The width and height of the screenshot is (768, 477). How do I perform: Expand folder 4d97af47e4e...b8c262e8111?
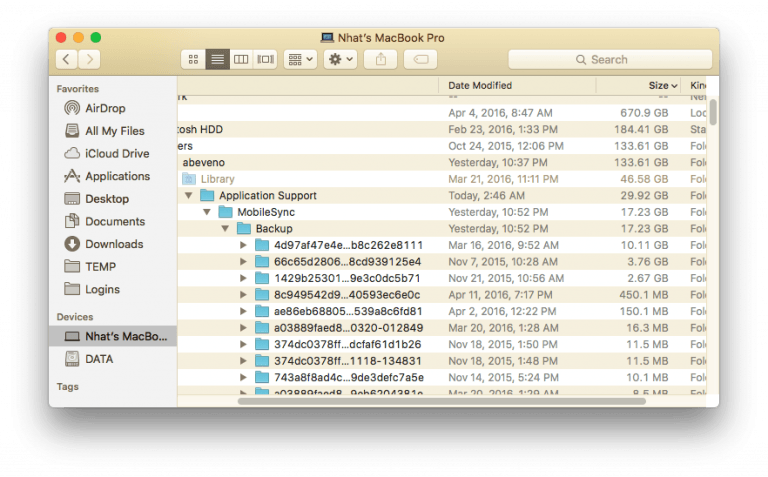(x=243, y=245)
